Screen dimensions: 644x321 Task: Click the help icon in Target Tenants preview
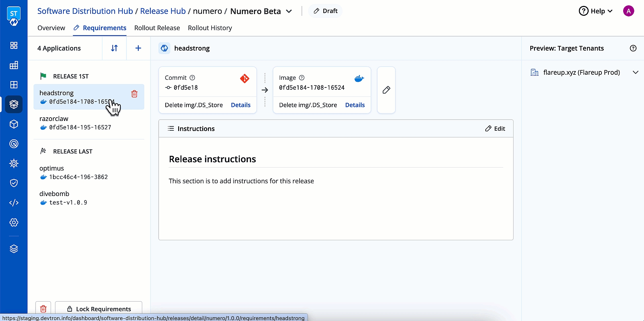pyautogui.click(x=633, y=48)
